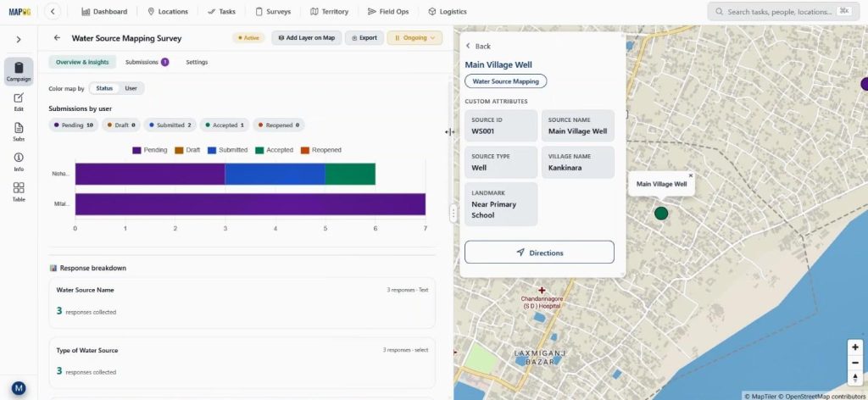Click the green Accepted segment of Nisha's bar
The width and height of the screenshot is (868, 400).
tap(350, 174)
